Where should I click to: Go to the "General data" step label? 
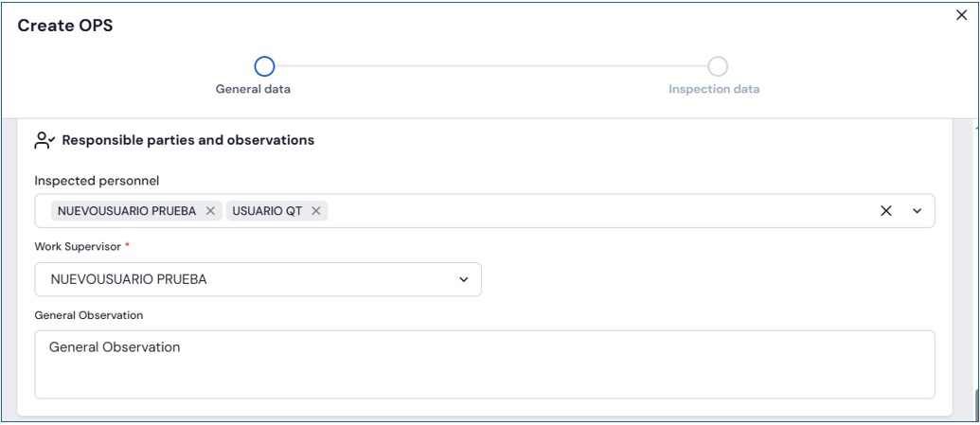pyautogui.click(x=253, y=90)
